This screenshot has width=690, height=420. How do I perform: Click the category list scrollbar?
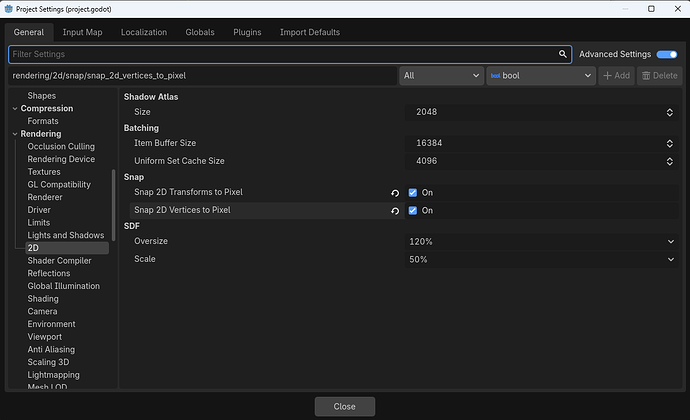pyautogui.click(x=114, y=205)
